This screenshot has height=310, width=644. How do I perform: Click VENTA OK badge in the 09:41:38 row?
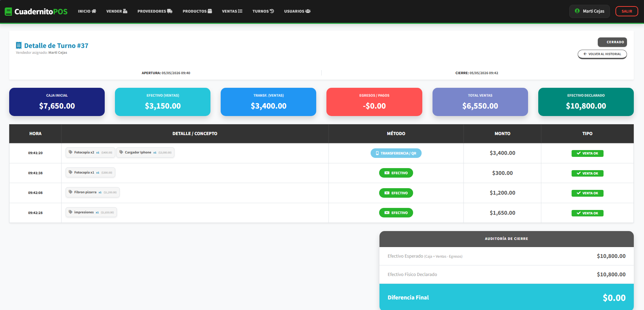point(587,173)
